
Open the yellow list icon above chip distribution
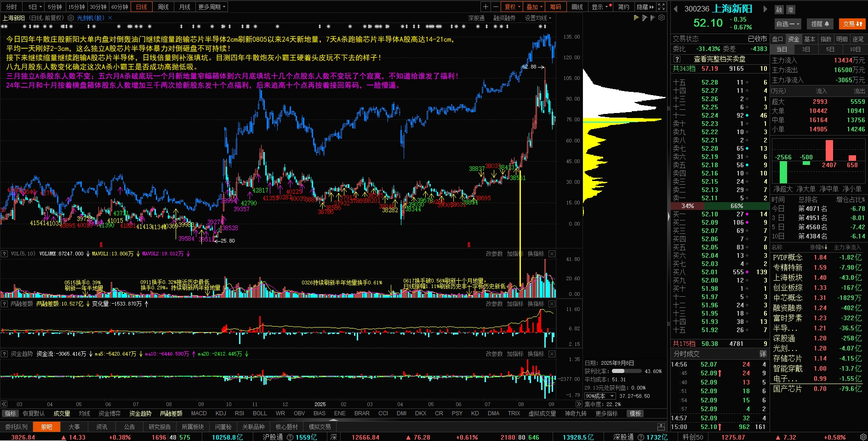pyautogui.click(x=636, y=18)
